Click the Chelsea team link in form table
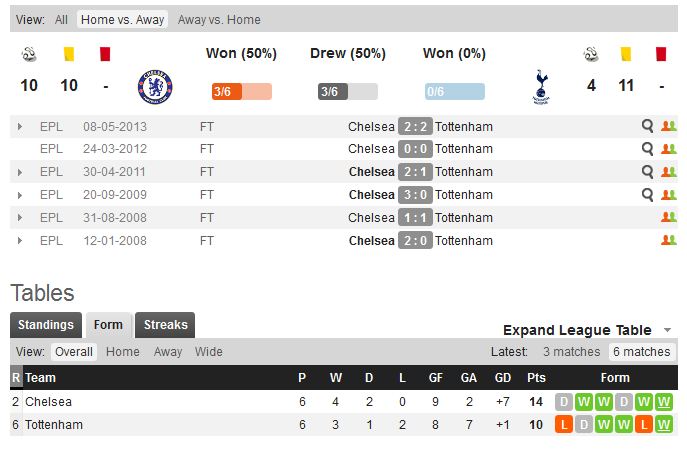The width and height of the screenshot is (687, 457). click(48, 402)
